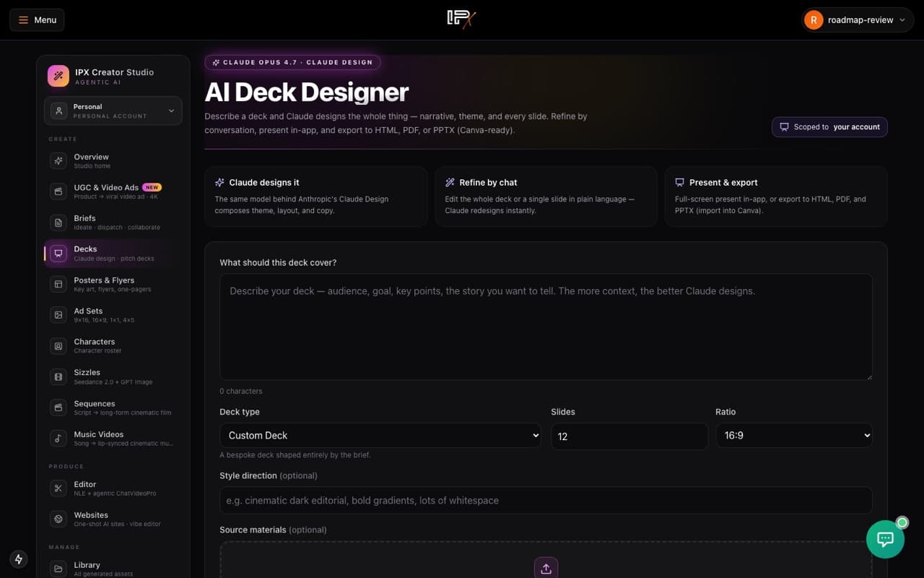Select Decks in the sidebar
924x578 pixels.
113,253
